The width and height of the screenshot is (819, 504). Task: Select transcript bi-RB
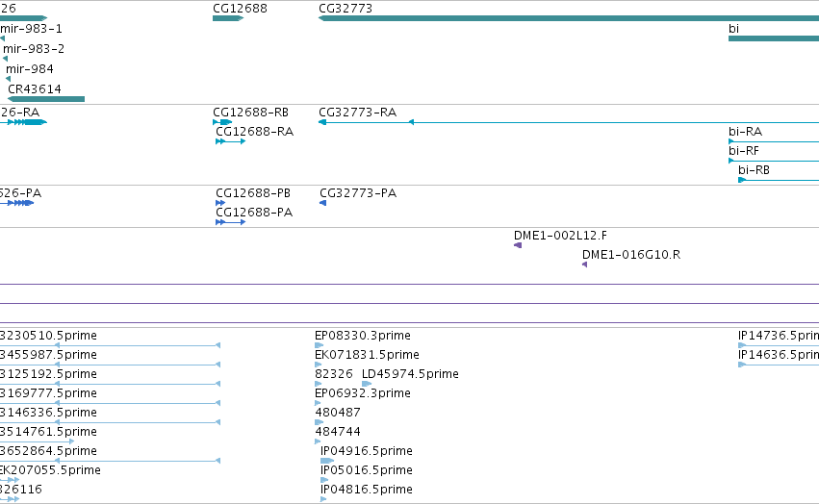pyautogui.click(x=779, y=180)
